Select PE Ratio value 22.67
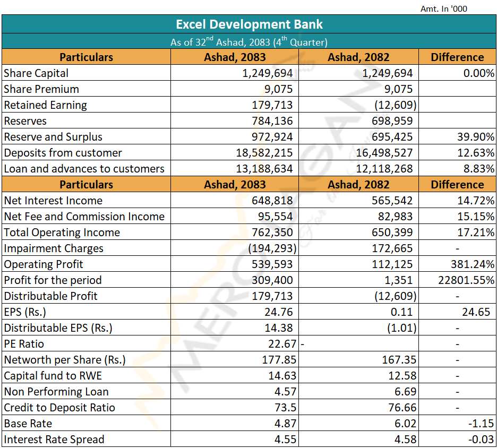Screen dimensions: 497x448 [x=282, y=344]
